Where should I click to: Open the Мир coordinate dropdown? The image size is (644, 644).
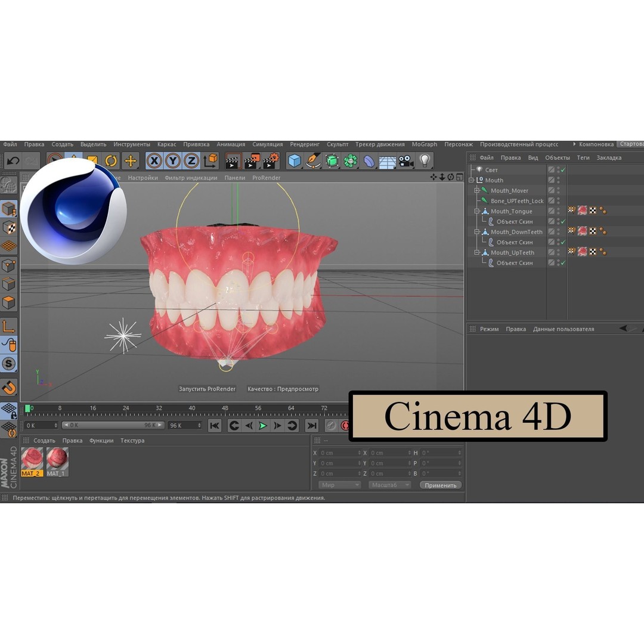[340, 485]
